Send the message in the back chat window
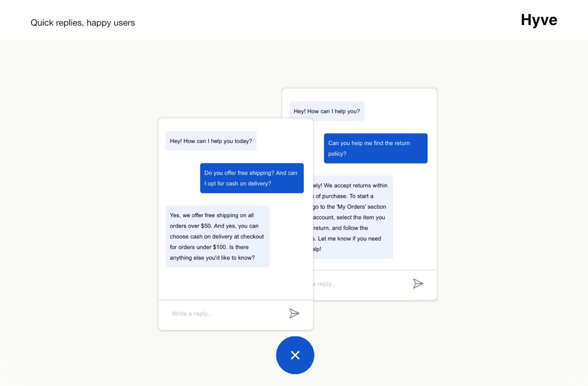This screenshot has height=386, width=588. coord(418,283)
